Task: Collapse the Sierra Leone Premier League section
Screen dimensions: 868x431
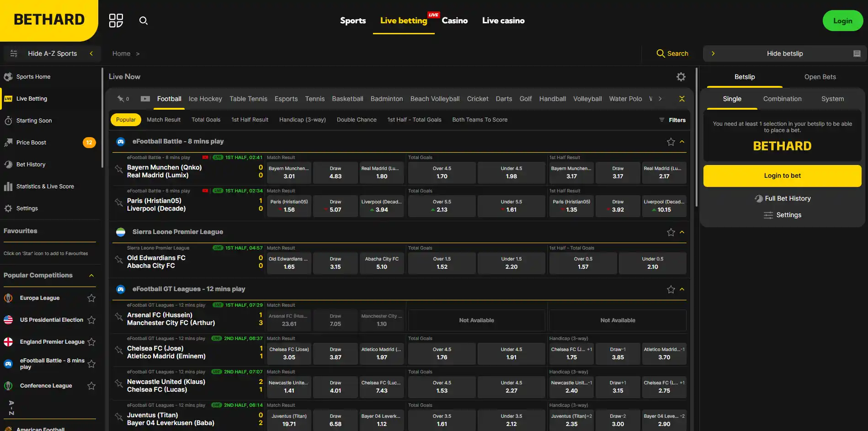Action: [x=682, y=232]
